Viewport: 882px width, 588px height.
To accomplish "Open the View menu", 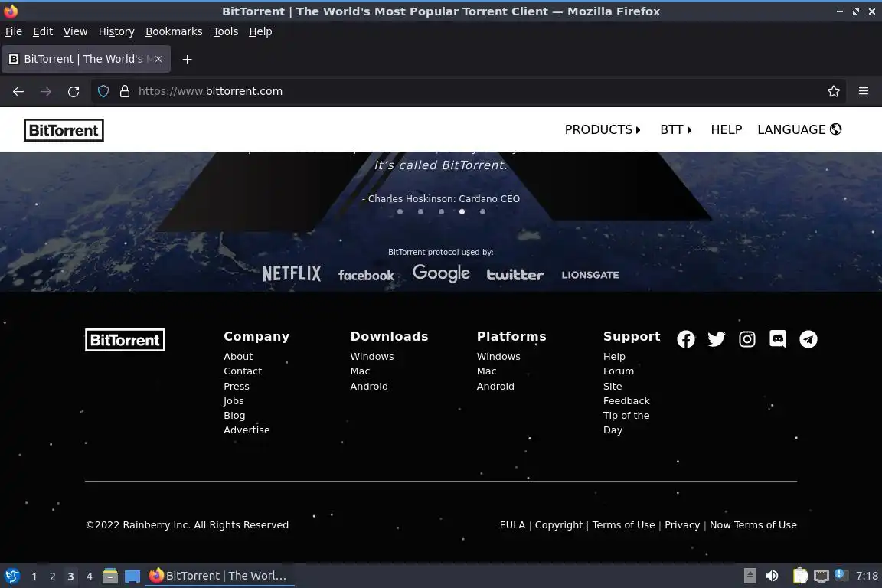I will (x=75, y=31).
